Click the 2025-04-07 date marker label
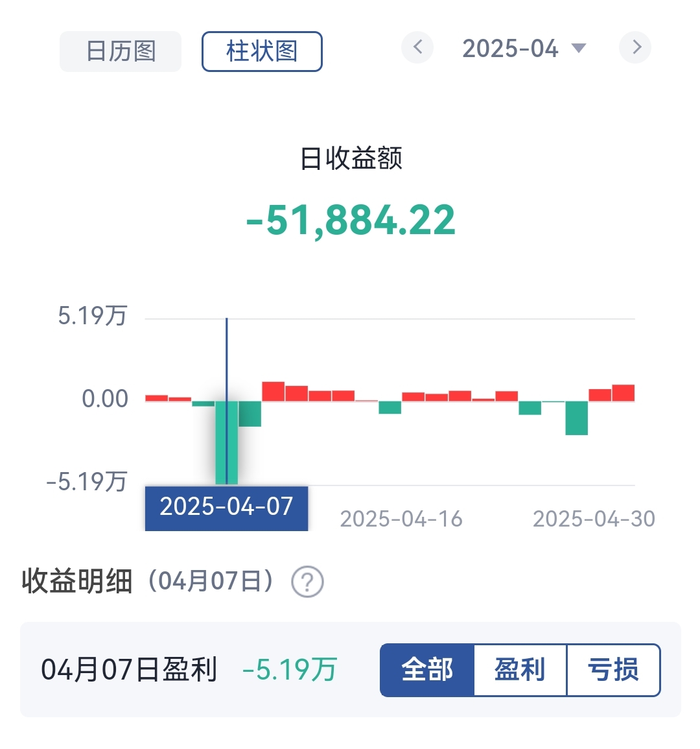Image resolution: width=700 pixels, height=749 pixels. [226, 506]
